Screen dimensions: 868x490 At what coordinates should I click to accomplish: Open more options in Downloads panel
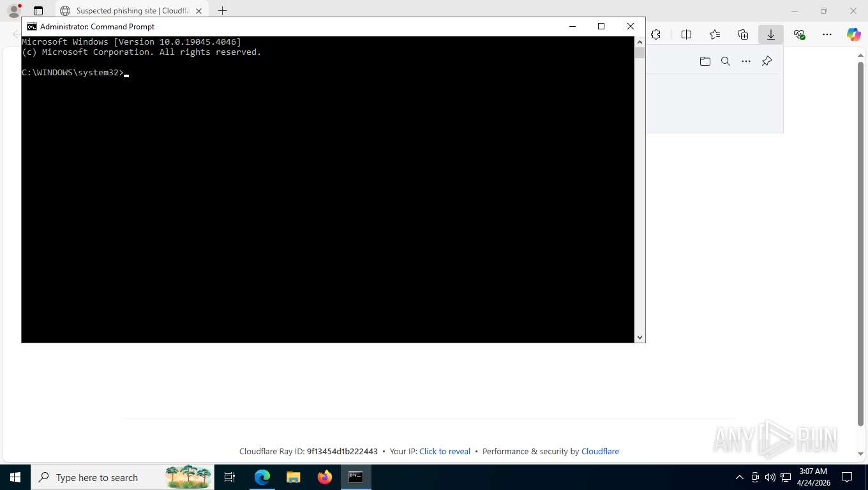coord(746,61)
